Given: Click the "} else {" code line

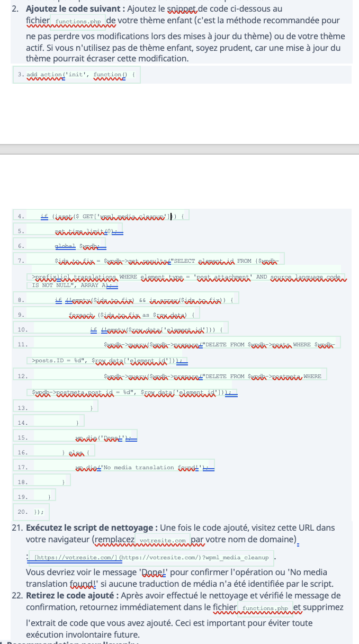Looking at the screenshot, I should click(77, 452).
